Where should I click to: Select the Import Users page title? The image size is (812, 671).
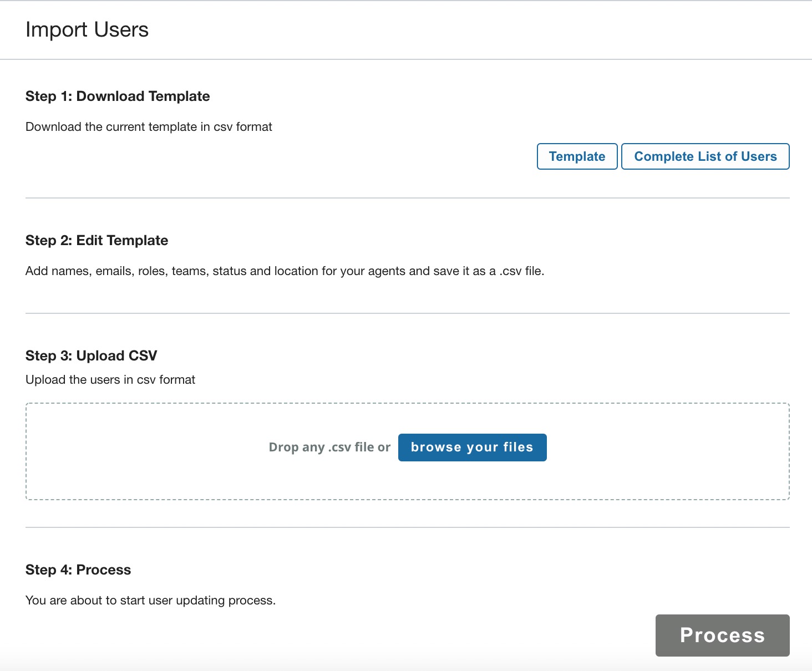coord(87,29)
